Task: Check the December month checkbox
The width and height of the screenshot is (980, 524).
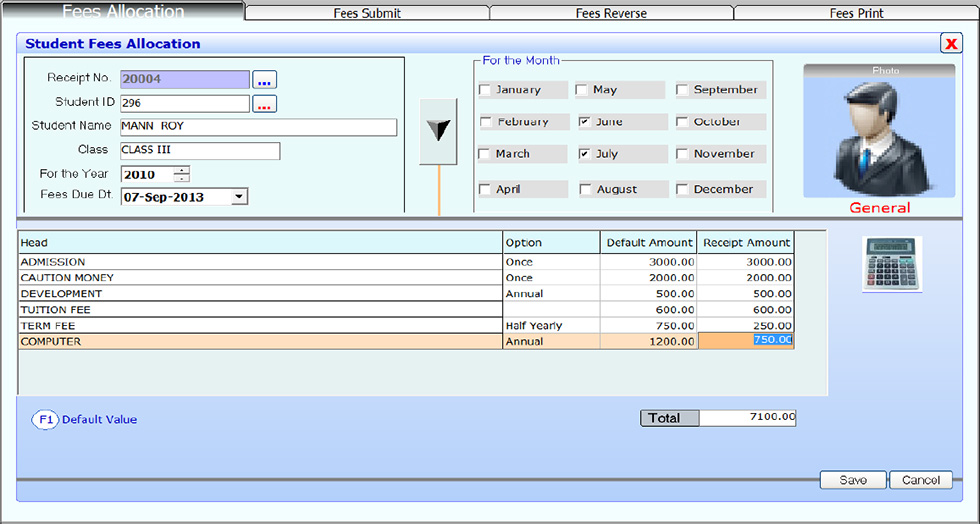Action: (682, 189)
